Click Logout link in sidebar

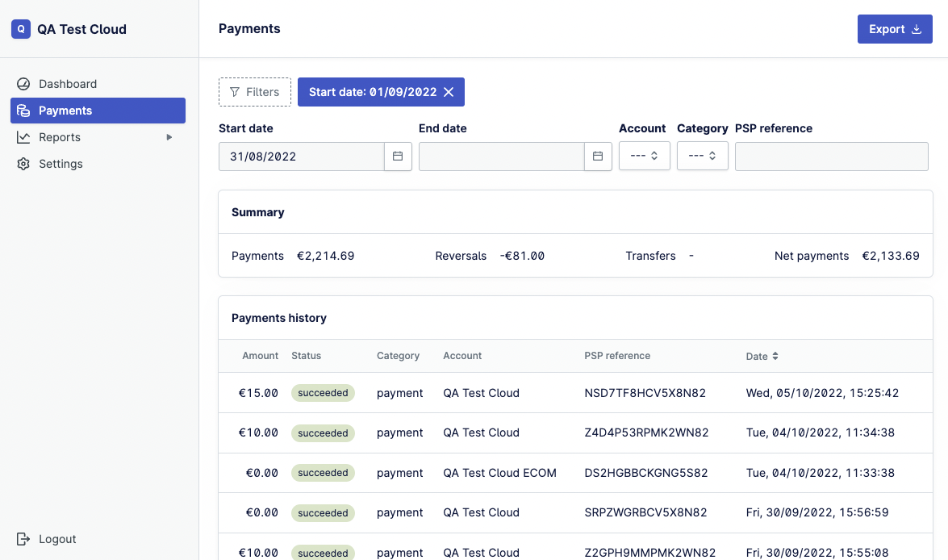(57, 539)
